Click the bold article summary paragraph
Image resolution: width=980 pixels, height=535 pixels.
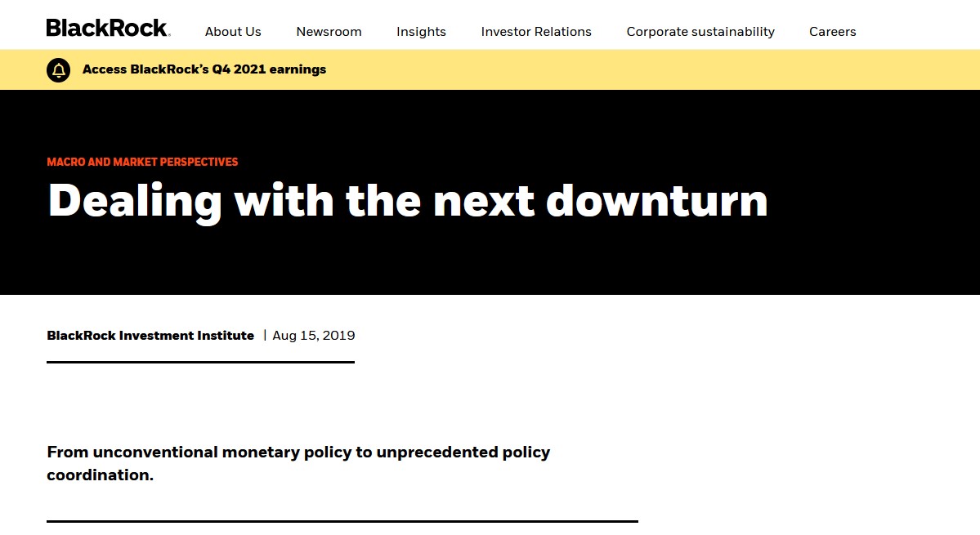(x=298, y=463)
